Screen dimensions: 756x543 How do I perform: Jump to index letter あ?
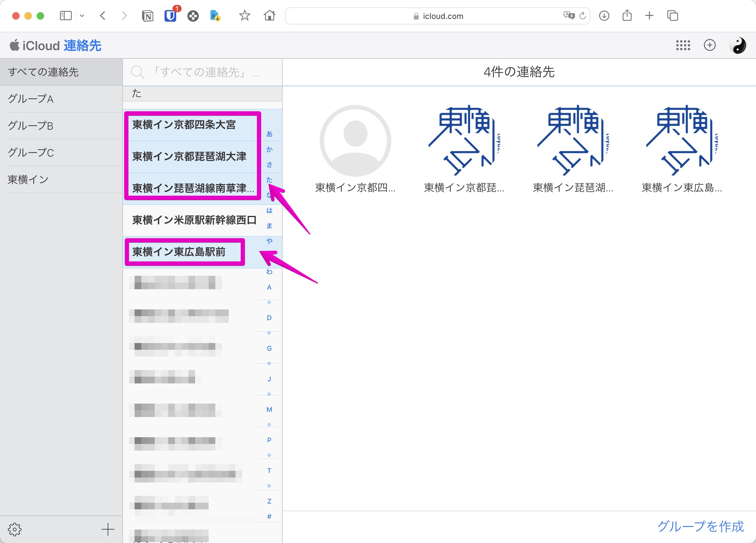(269, 134)
